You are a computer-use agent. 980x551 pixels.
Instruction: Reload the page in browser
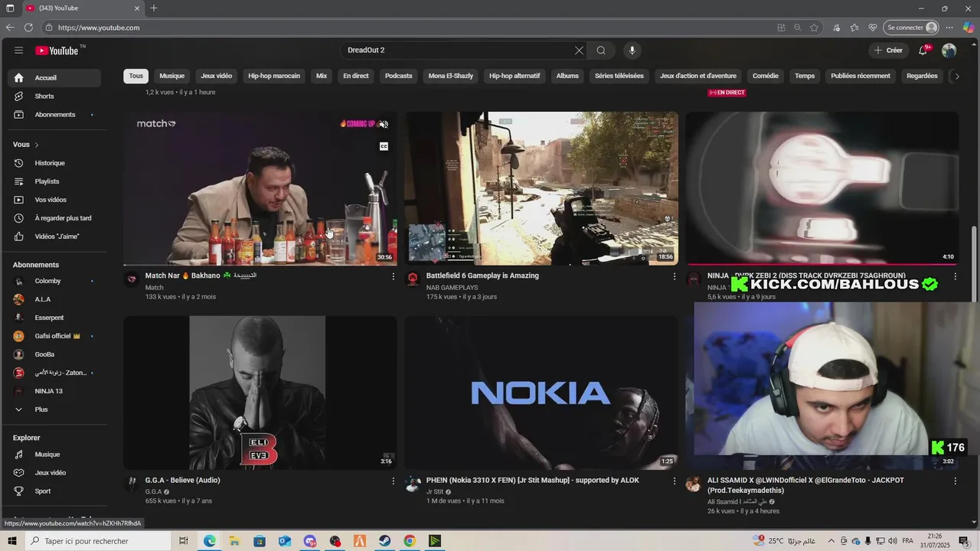[28, 28]
